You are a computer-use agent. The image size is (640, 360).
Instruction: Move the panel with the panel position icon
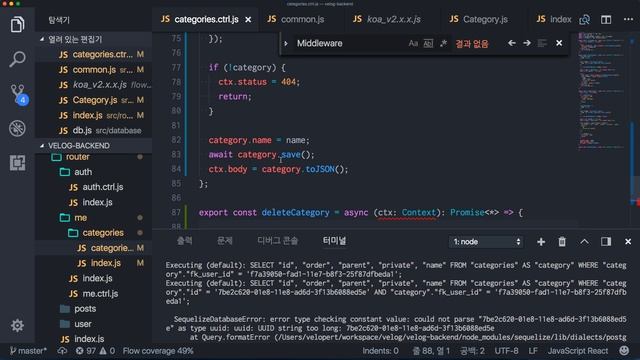(x=606, y=242)
